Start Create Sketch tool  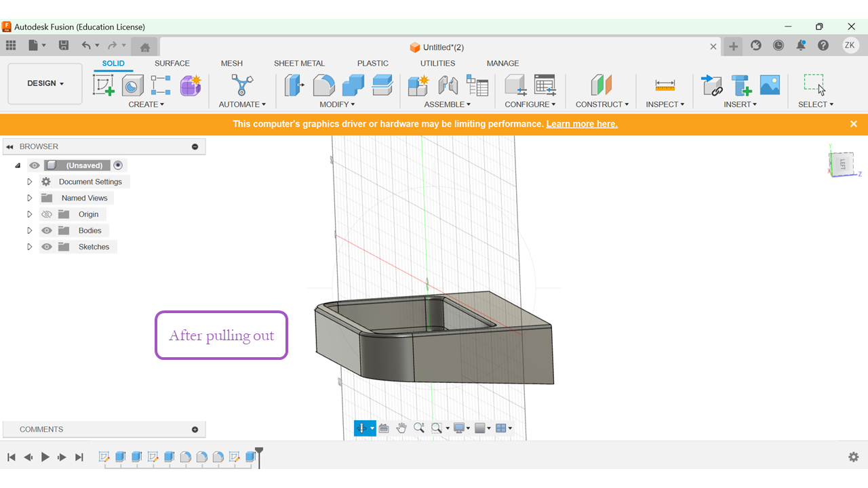104,85
